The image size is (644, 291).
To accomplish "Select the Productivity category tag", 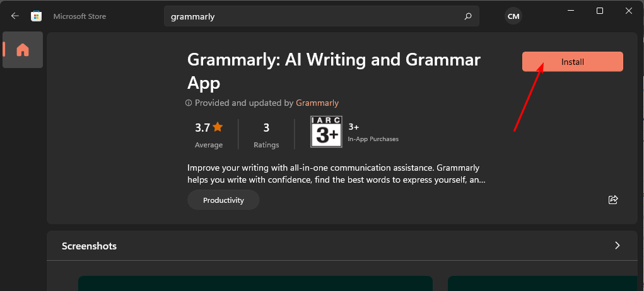I will click(223, 200).
